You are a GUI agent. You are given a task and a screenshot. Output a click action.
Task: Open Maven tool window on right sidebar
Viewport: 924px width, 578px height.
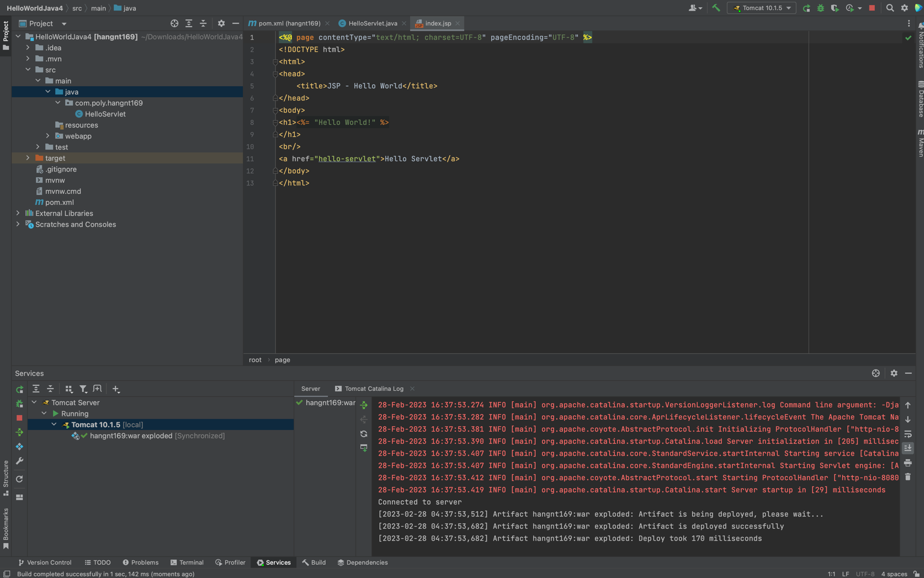click(x=920, y=144)
